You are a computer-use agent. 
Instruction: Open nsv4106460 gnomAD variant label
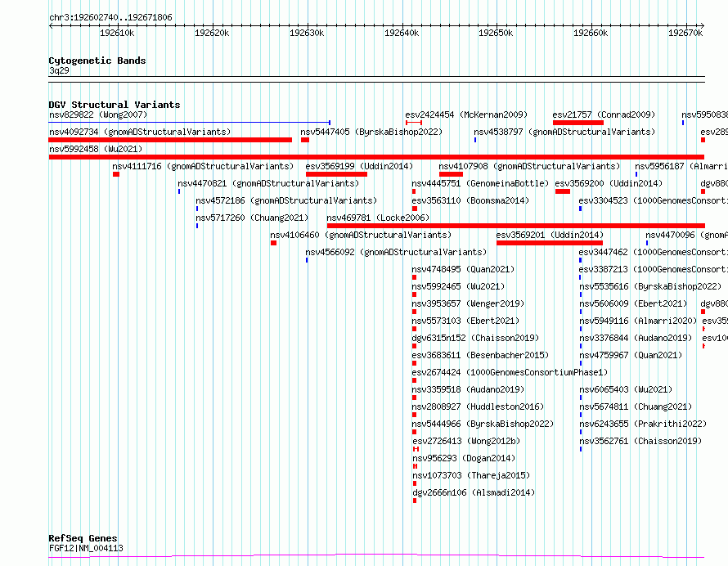[x=361, y=235]
